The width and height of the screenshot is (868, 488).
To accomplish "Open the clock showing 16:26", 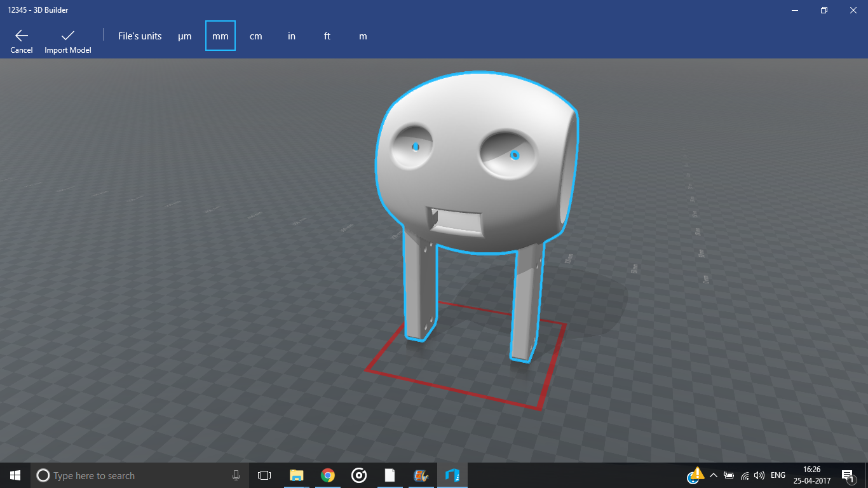I will (x=811, y=475).
